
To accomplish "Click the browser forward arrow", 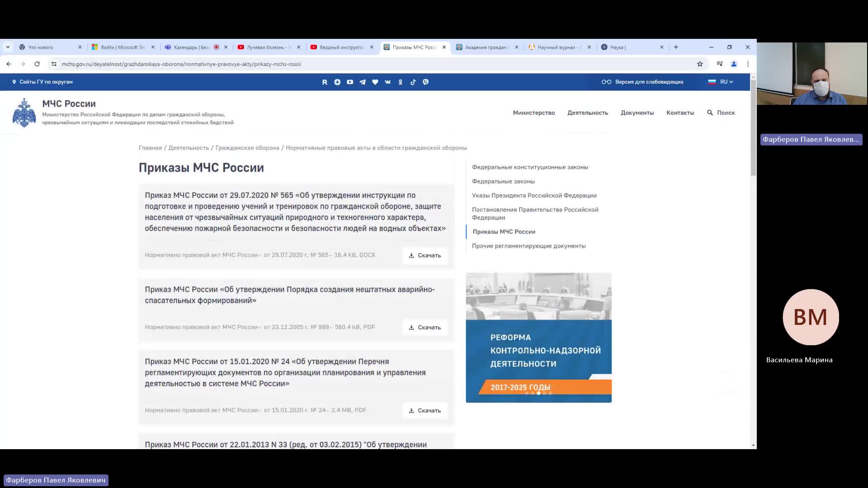I will [23, 64].
